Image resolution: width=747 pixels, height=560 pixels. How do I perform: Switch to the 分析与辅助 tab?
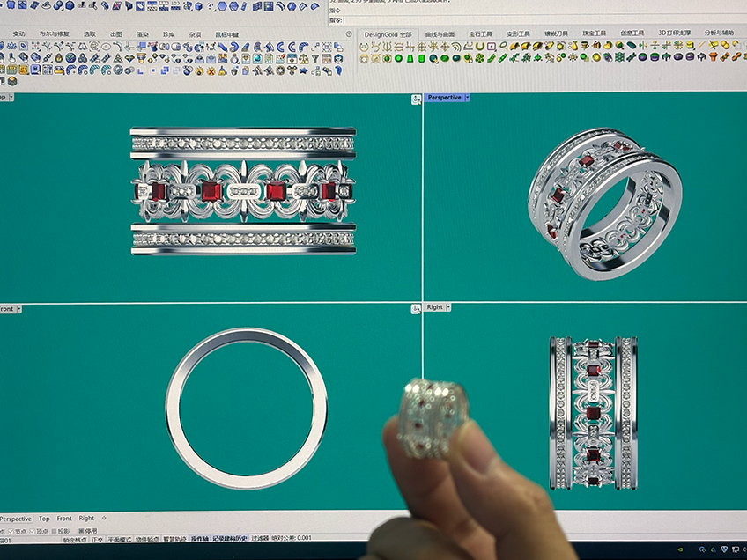click(x=719, y=33)
